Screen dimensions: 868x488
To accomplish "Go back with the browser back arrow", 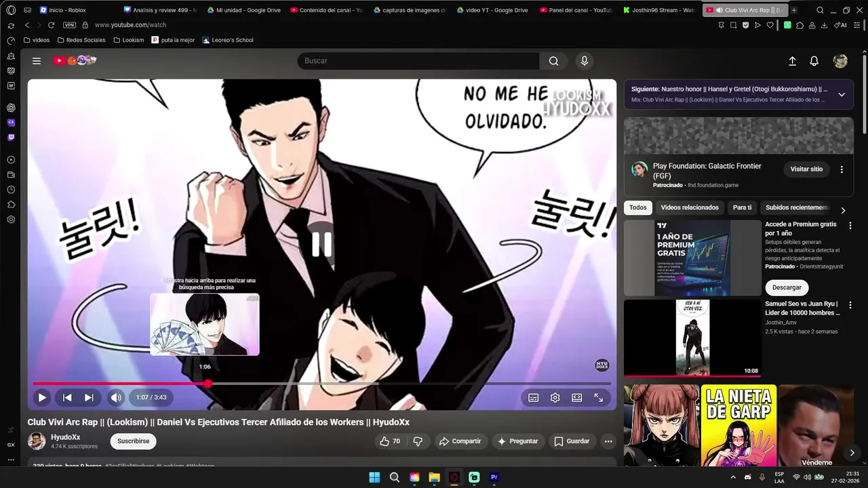I will pos(27,25).
